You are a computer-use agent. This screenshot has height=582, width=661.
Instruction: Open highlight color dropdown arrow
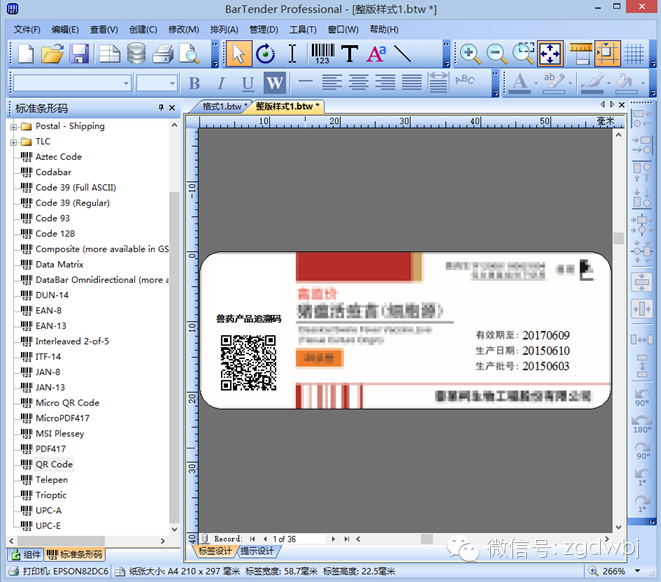point(570,83)
